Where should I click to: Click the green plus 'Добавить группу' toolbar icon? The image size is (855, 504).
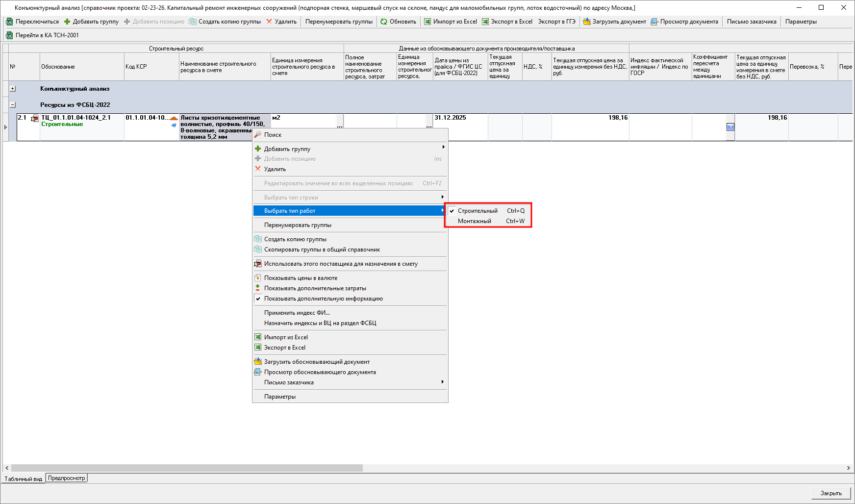click(67, 22)
